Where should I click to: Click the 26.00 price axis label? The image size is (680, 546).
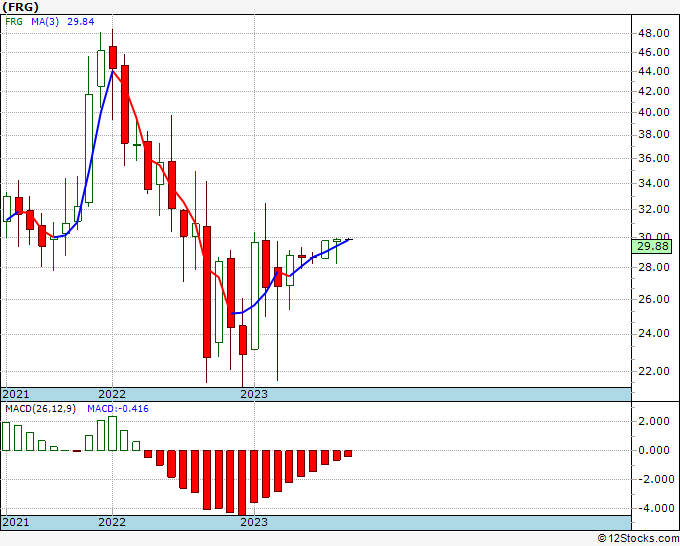coord(654,299)
